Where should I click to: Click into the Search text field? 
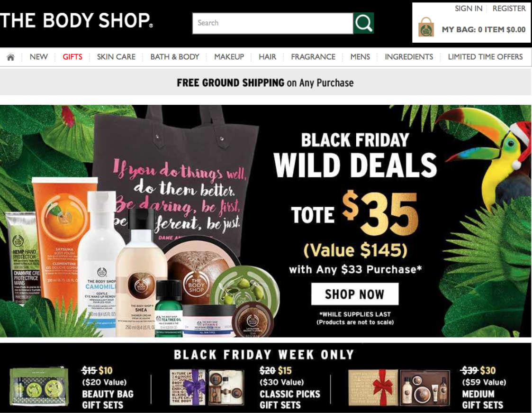coord(273,23)
